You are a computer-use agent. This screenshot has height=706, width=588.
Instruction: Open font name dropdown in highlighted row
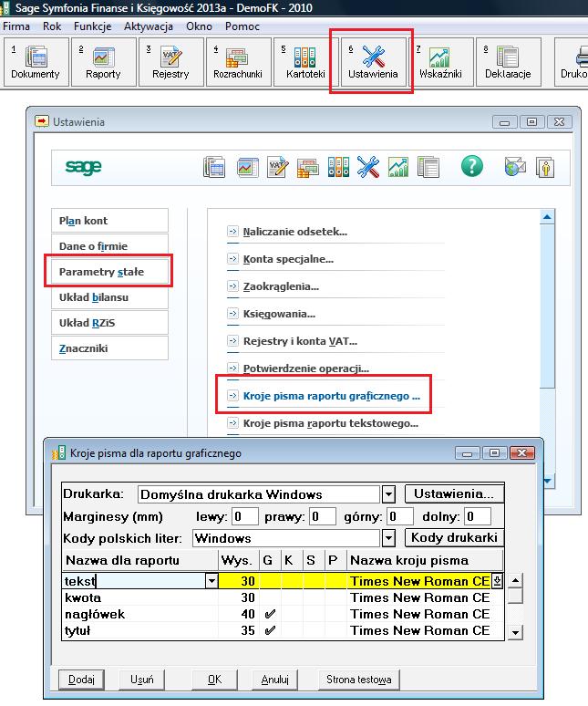coord(497,581)
